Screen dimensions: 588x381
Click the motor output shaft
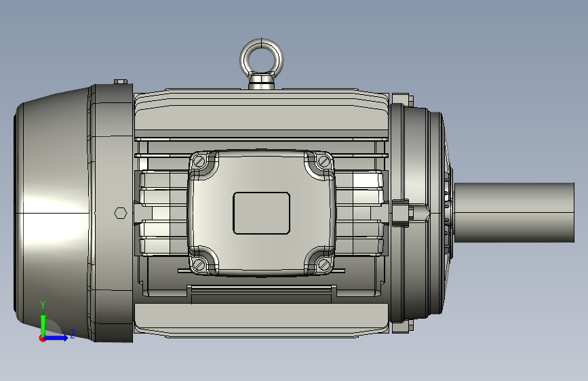click(x=514, y=213)
